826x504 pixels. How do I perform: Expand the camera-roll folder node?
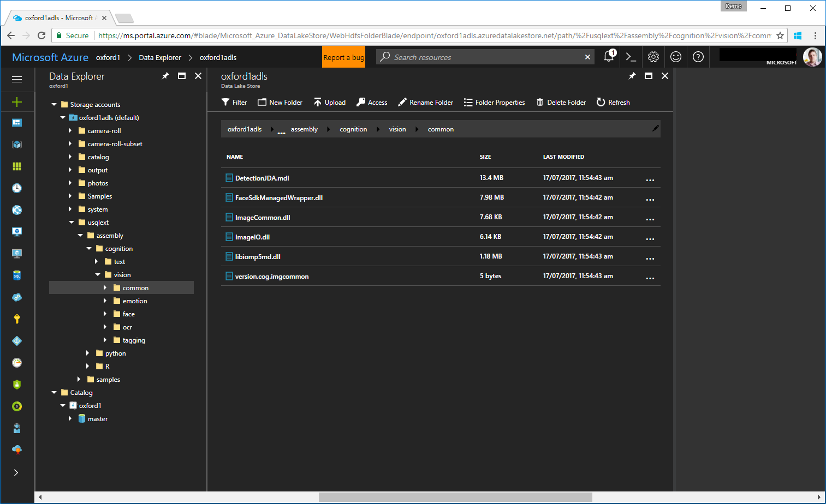(70, 130)
